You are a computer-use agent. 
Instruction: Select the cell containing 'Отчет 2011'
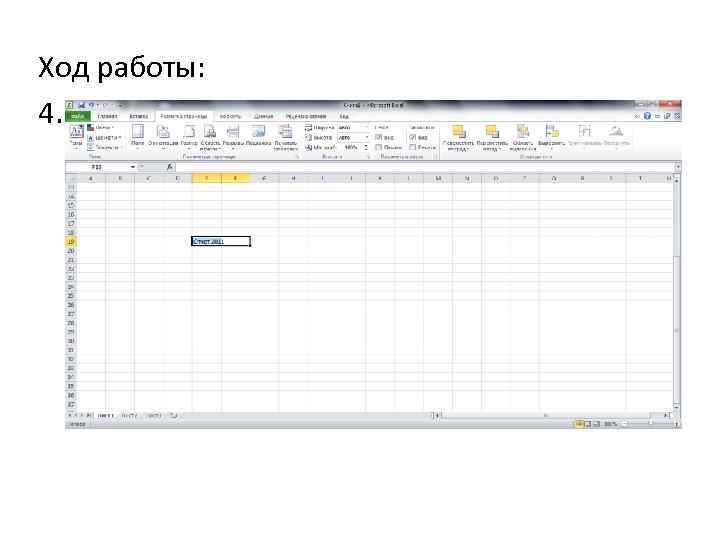pos(221,242)
